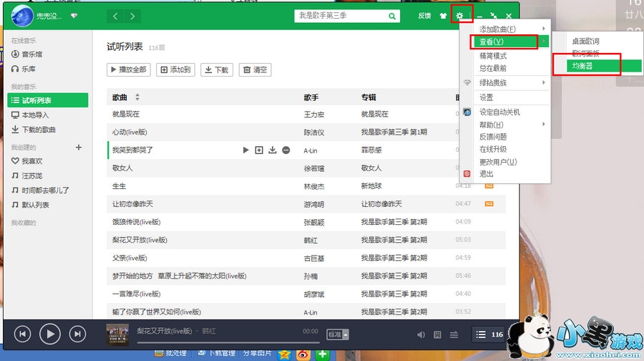This screenshot has height=361, width=644.
Task: Click the 清空 button
Action: (x=255, y=69)
